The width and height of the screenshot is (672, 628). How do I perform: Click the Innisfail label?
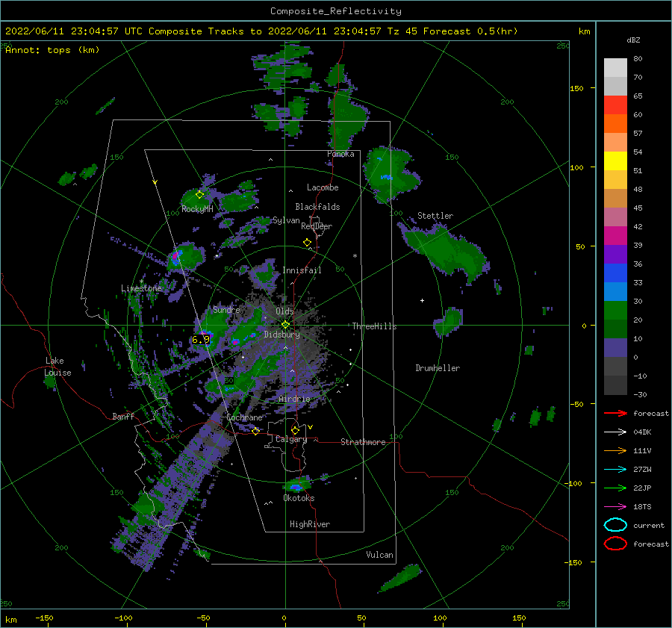point(302,270)
